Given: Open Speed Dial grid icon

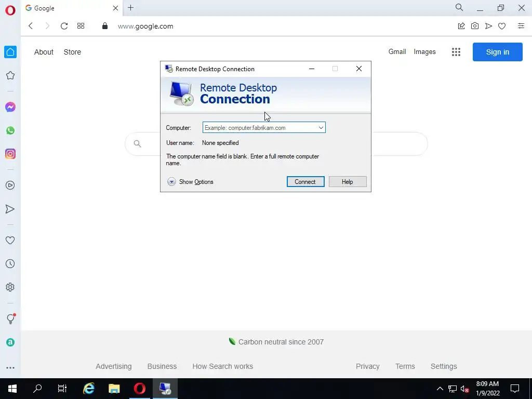Looking at the screenshot, I should point(81,26).
